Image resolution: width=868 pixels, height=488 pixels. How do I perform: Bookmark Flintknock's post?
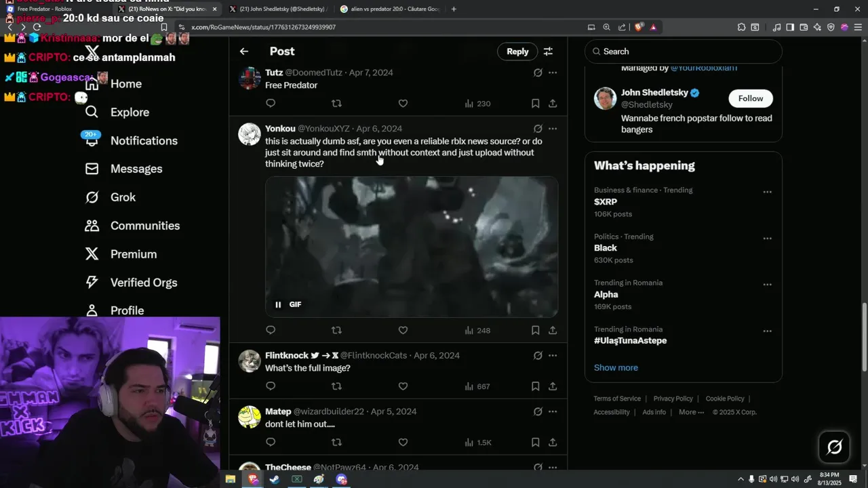(x=535, y=386)
